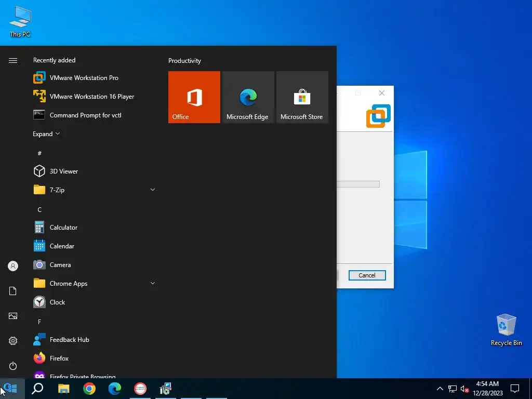This screenshot has height=399, width=532.
Task: Expand the Chrome Apps folder
Action: [x=95, y=283]
